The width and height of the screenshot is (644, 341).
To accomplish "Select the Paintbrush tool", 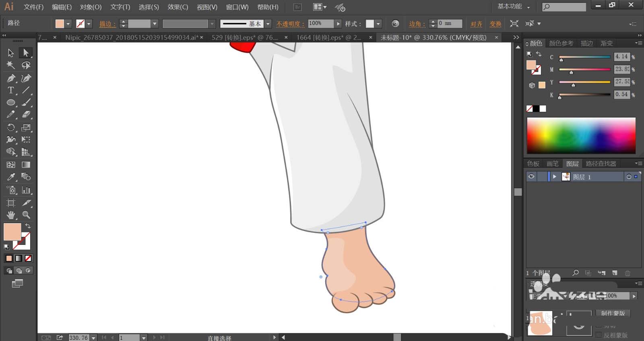I will 26,103.
